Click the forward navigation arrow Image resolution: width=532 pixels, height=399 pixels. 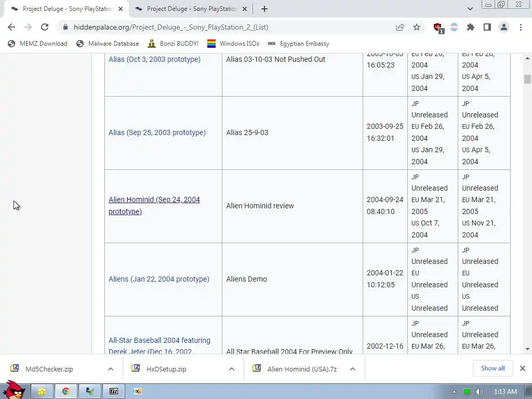tap(28, 27)
